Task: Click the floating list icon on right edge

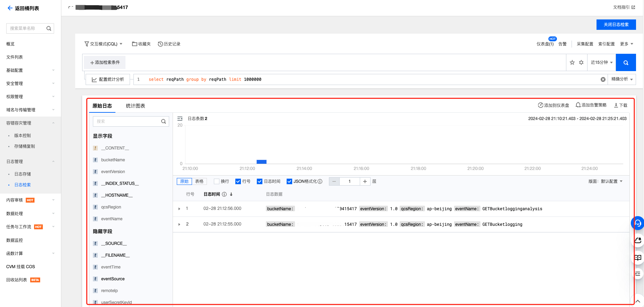Action: click(x=638, y=274)
